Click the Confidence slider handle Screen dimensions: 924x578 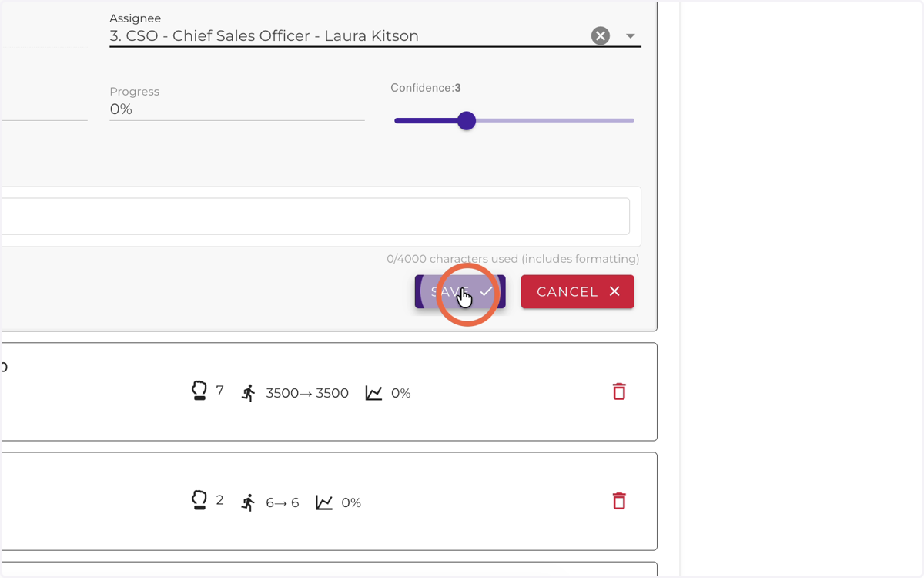[466, 121]
